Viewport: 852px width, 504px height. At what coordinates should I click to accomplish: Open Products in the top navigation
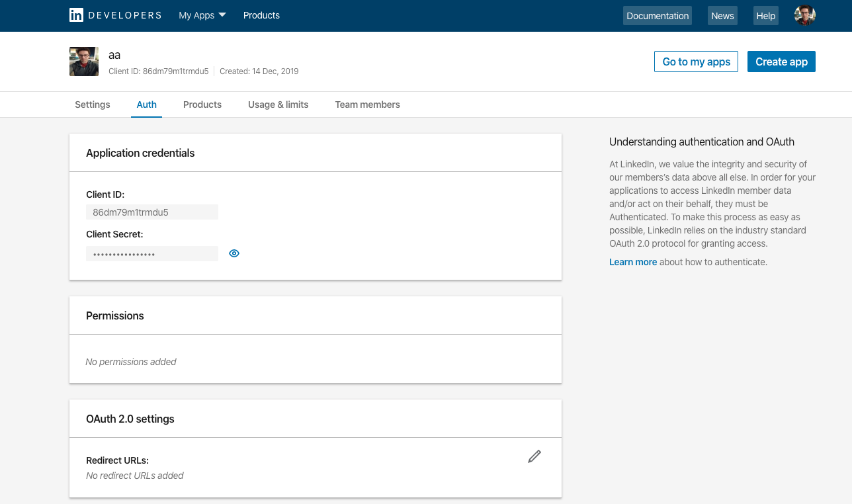[x=261, y=15]
